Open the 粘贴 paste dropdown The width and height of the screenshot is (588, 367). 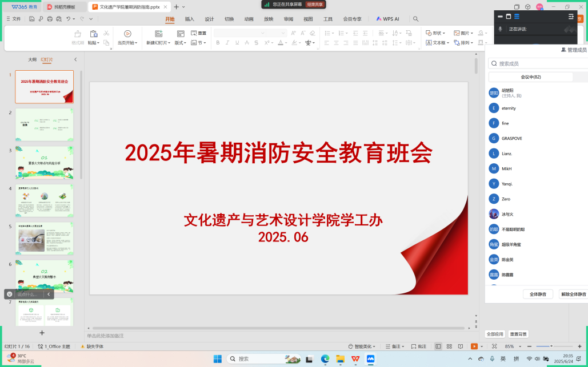click(94, 43)
